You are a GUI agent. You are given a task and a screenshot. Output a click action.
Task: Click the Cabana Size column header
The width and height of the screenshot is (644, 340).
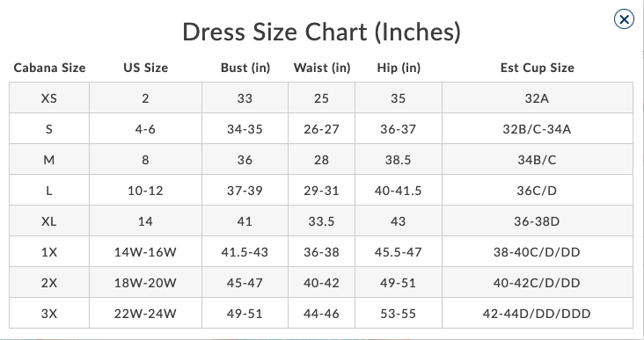[49, 68]
